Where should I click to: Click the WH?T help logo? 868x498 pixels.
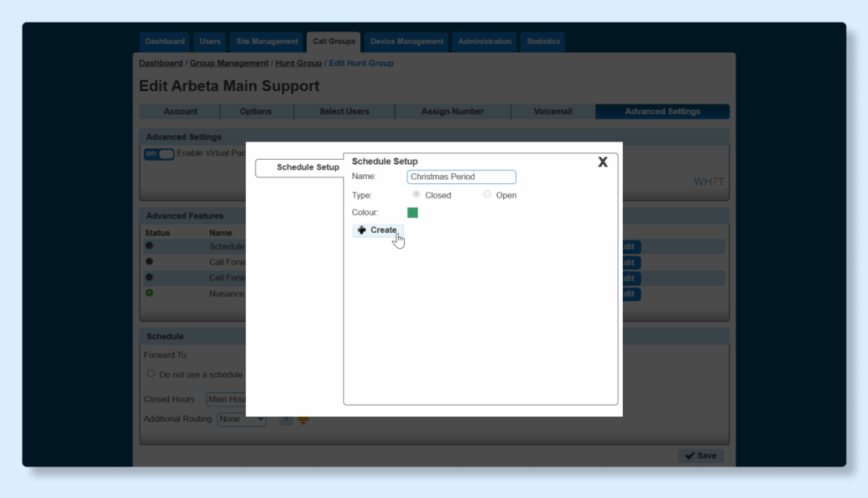click(x=709, y=182)
